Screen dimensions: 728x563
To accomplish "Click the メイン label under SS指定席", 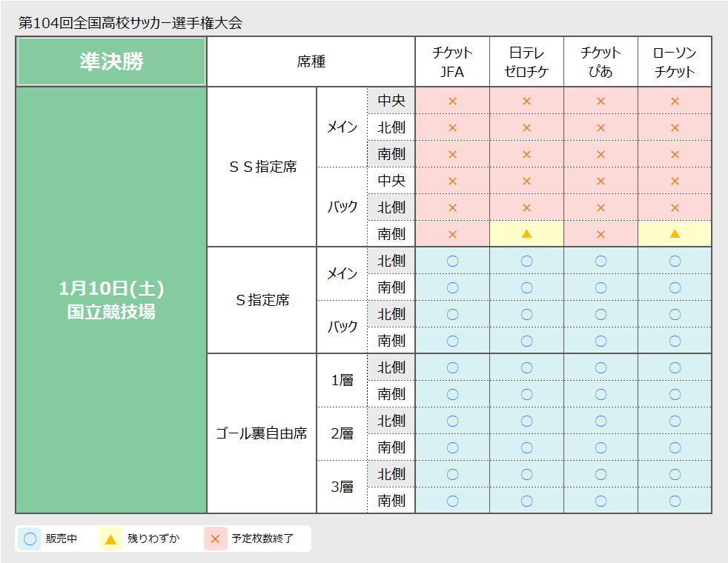I will tap(343, 127).
